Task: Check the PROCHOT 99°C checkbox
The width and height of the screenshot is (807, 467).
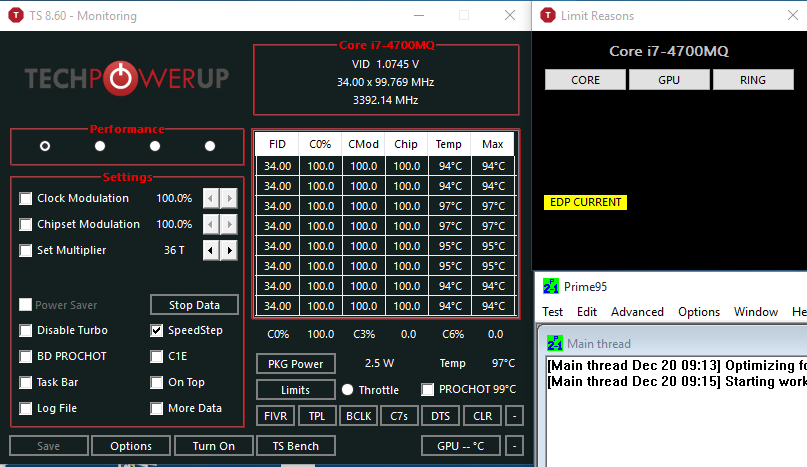Action: coord(427,389)
